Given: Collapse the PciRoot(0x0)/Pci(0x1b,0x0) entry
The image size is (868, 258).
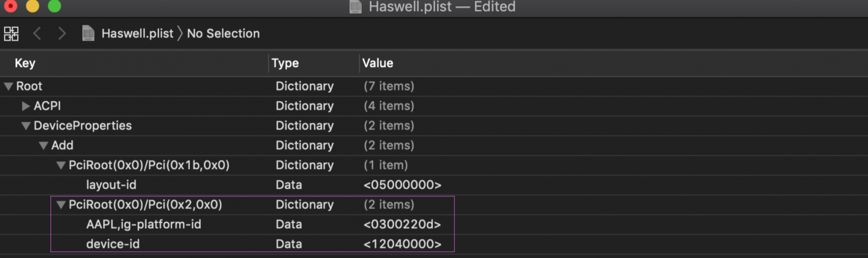Looking at the screenshot, I should pos(61,166).
